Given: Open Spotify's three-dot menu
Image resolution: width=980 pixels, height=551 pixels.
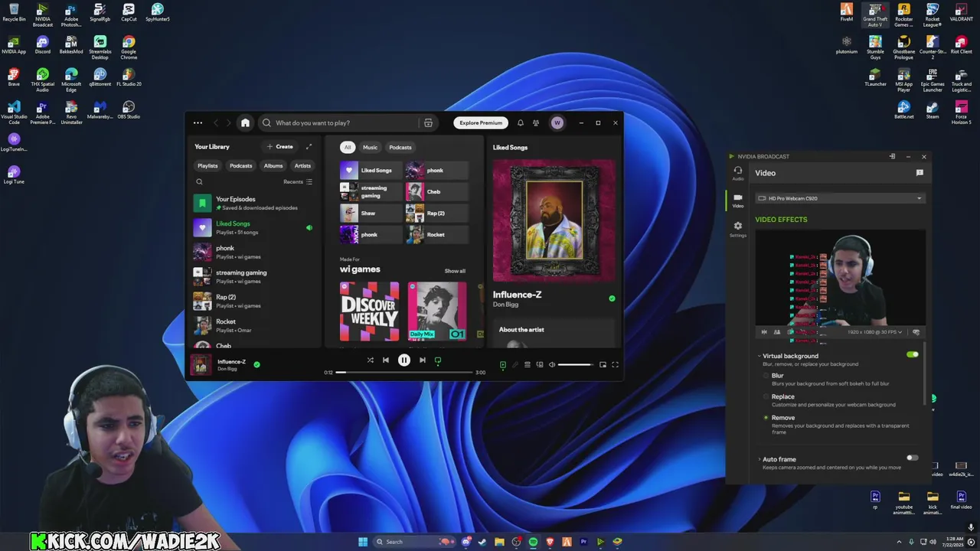Looking at the screenshot, I should [x=198, y=122].
